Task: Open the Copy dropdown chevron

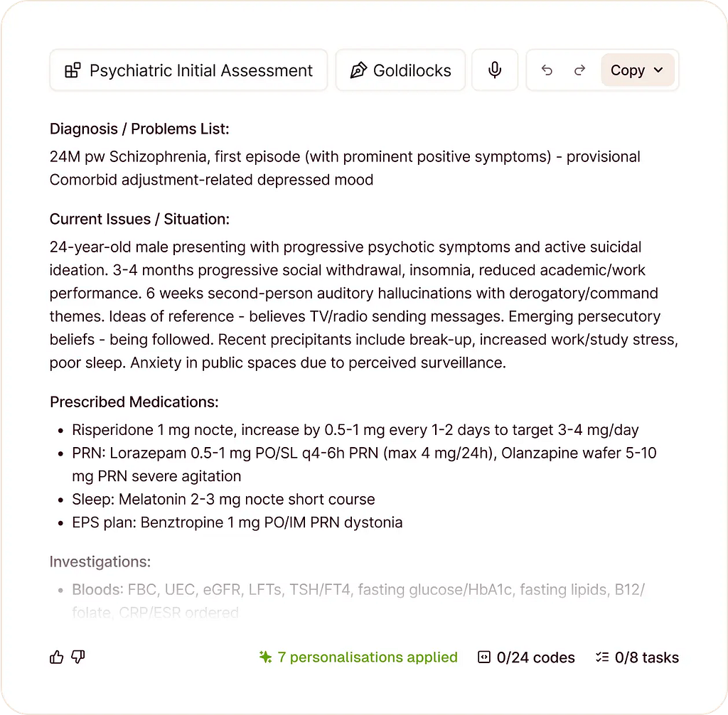Action: click(x=658, y=70)
